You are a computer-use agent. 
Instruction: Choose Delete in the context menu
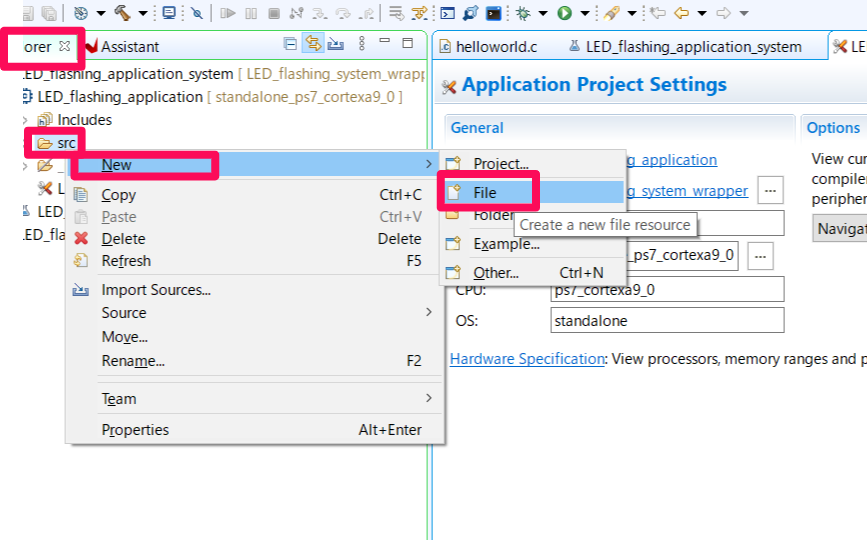pos(255,239)
